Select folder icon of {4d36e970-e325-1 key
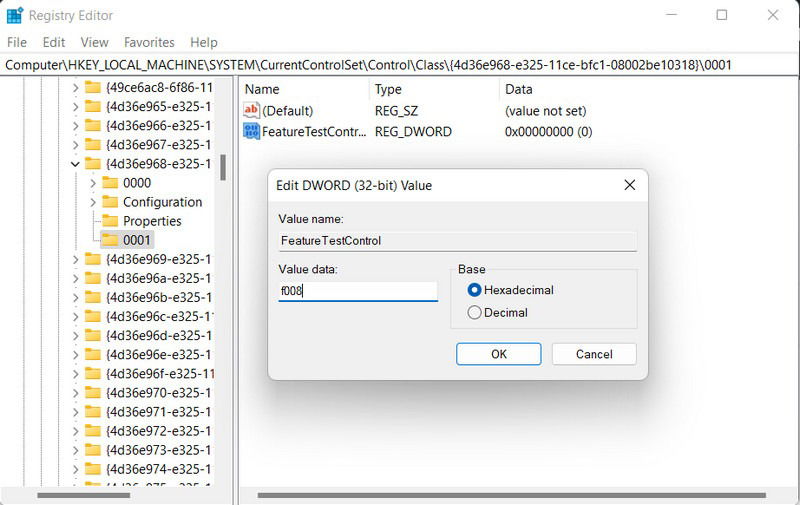 tap(92, 393)
